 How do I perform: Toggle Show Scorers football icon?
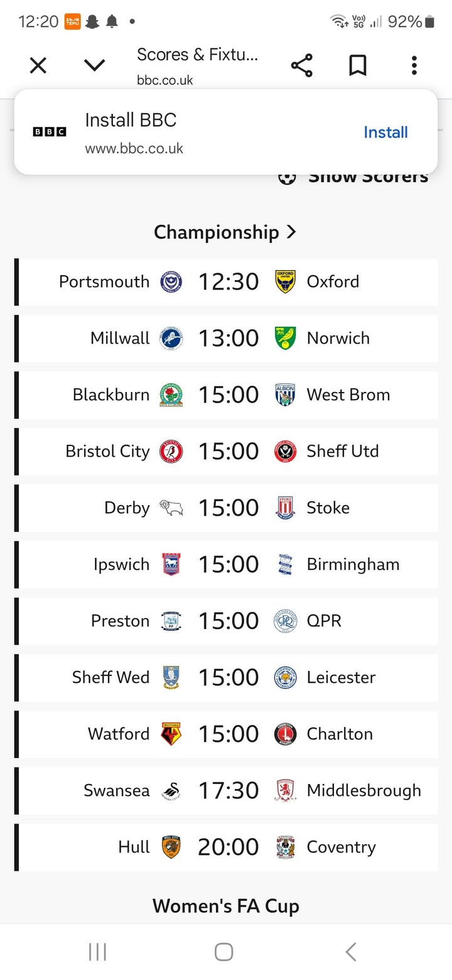pos(287,178)
